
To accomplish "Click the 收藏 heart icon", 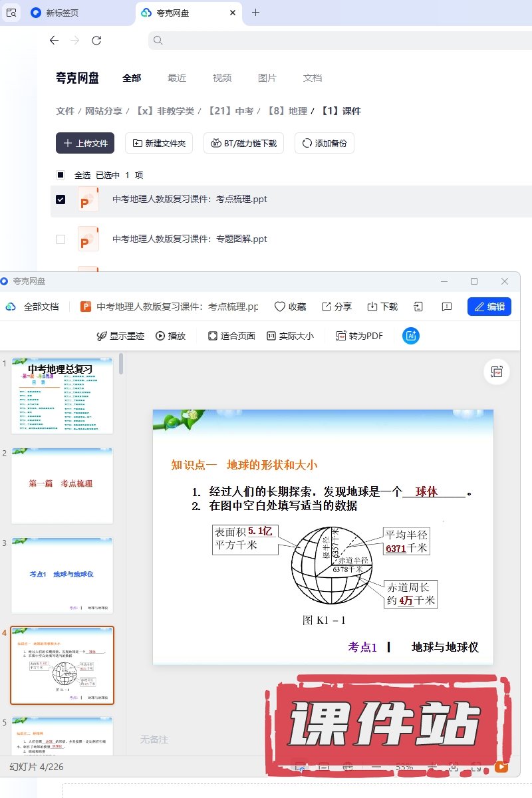I will pos(280,307).
